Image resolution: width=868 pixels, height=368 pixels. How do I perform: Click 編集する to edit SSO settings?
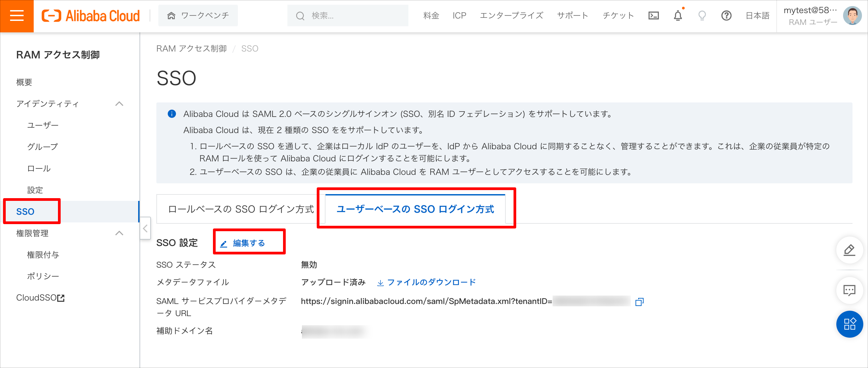coord(243,243)
